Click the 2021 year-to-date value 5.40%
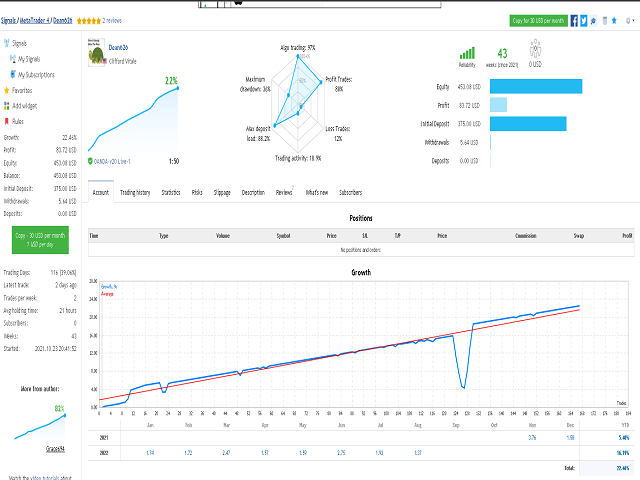The image size is (640, 480). (x=624, y=438)
